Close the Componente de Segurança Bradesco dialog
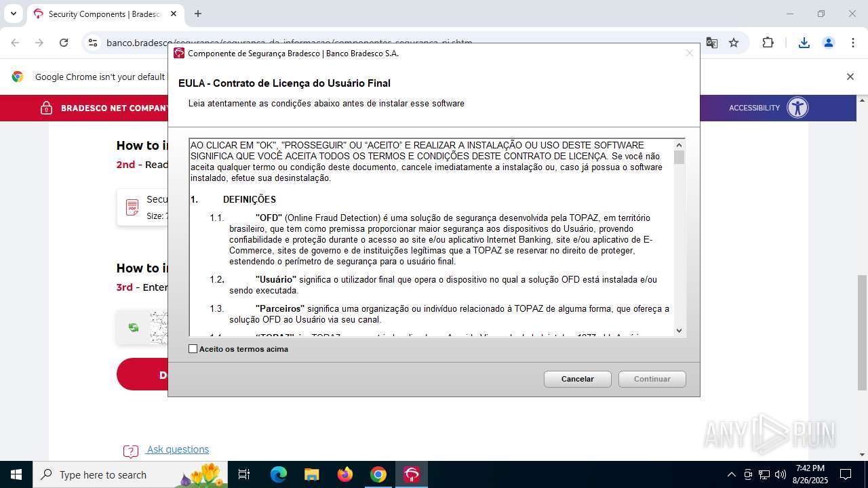This screenshot has height=488, width=868. [689, 53]
